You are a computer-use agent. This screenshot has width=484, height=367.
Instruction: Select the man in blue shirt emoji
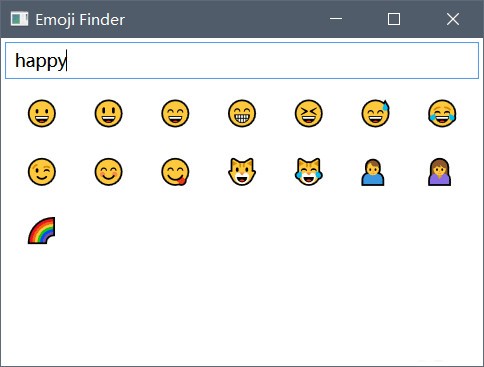coord(373,172)
